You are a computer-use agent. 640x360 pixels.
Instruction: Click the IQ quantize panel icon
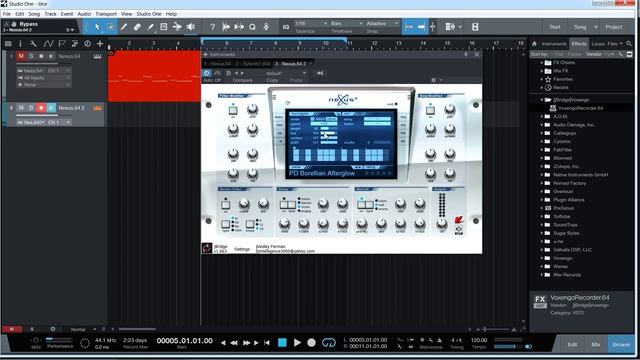286,27
